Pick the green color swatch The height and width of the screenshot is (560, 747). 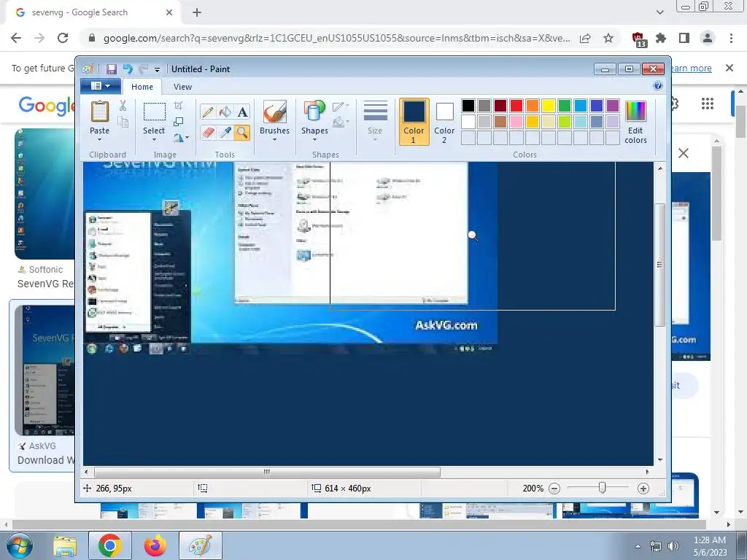[565, 105]
